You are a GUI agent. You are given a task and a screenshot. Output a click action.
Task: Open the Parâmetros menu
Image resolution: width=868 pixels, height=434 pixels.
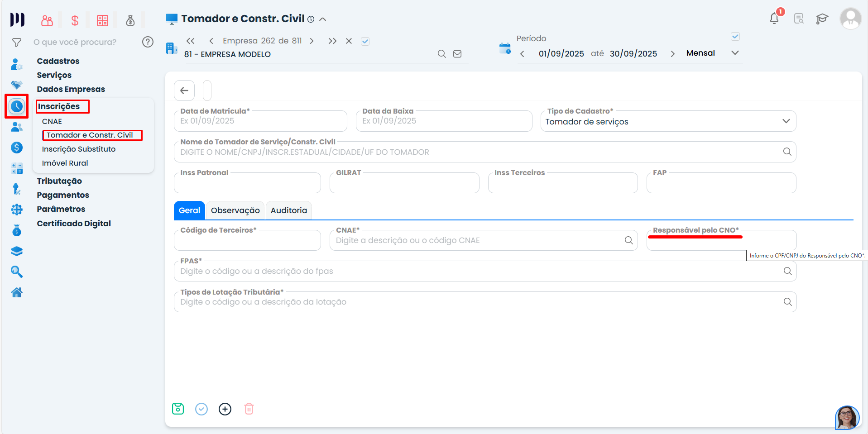point(61,209)
